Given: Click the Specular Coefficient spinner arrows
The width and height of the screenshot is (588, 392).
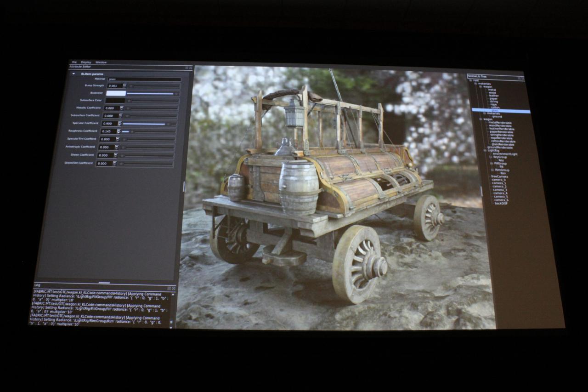Looking at the screenshot, I should coord(119,124).
